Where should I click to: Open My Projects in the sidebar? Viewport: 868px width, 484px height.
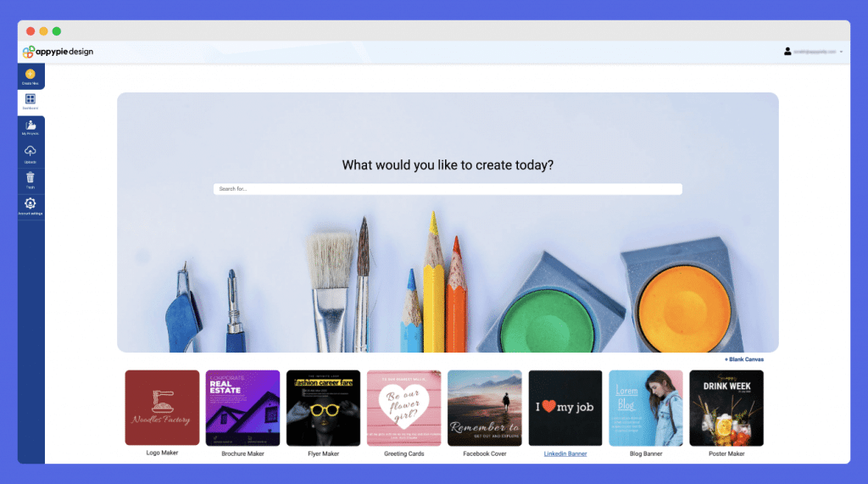click(31, 125)
